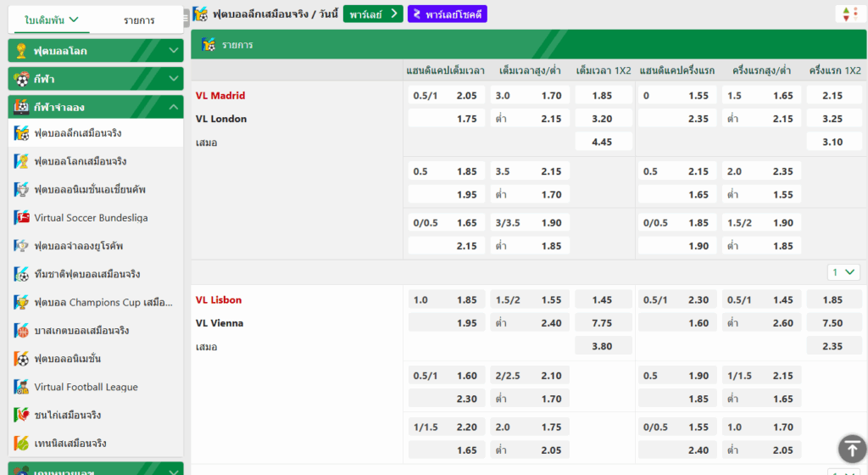The height and width of the screenshot is (475, 868).
Task: Click the บาสเกตบอลเสมือนจริง icon
Action: pos(21,331)
